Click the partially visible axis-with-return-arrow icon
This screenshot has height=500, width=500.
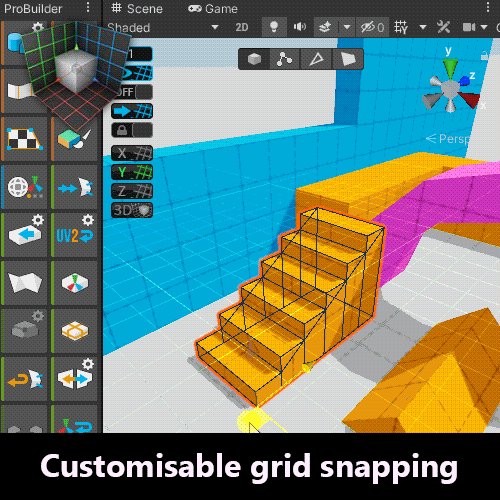tap(75, 425)
